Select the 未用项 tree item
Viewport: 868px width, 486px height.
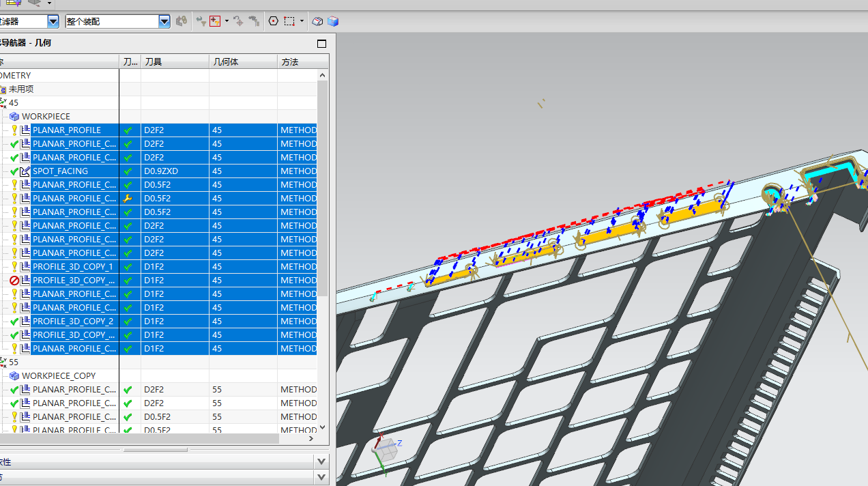(20, 89)
